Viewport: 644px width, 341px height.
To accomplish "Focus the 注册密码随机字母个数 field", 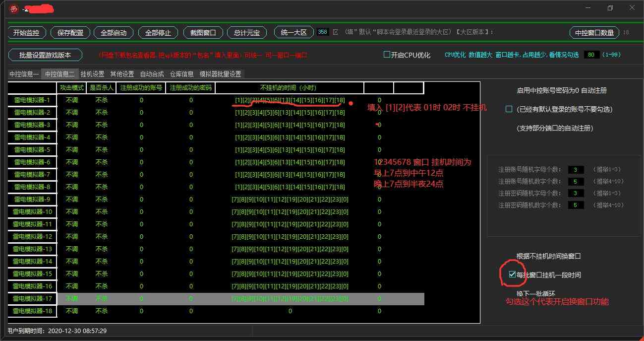I will pos(576,193).
